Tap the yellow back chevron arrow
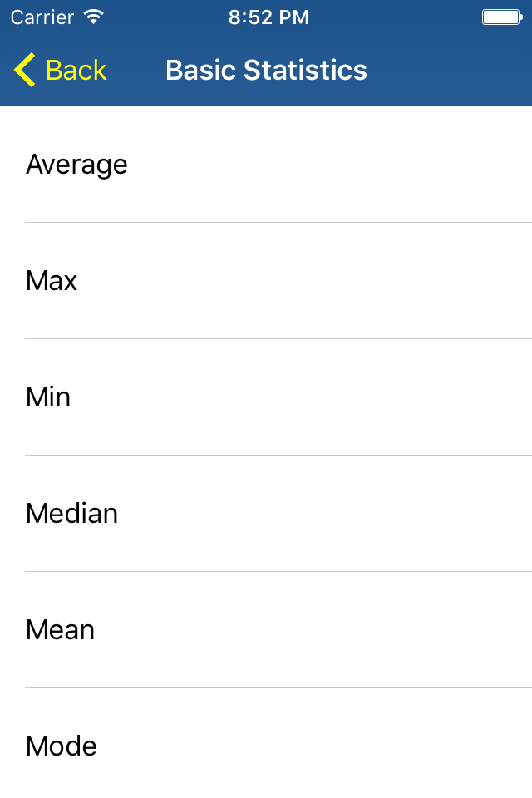The height and width of the screenshot is (798, 532). 24,70
